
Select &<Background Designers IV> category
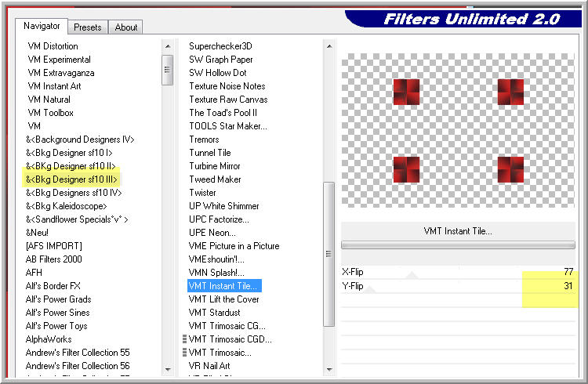tap(80, 139)
